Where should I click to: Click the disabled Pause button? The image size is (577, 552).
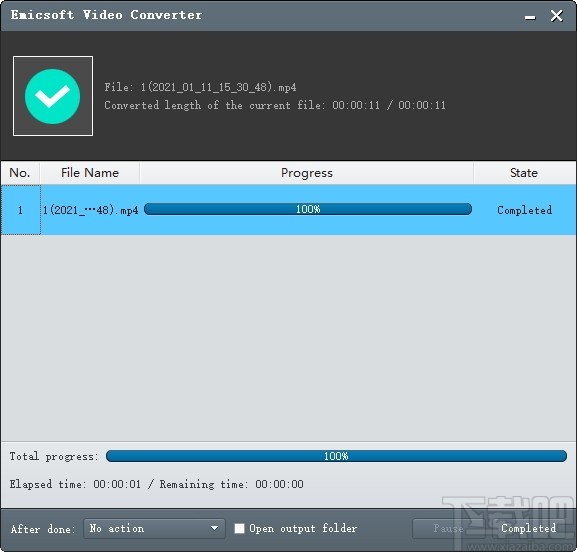447,528
